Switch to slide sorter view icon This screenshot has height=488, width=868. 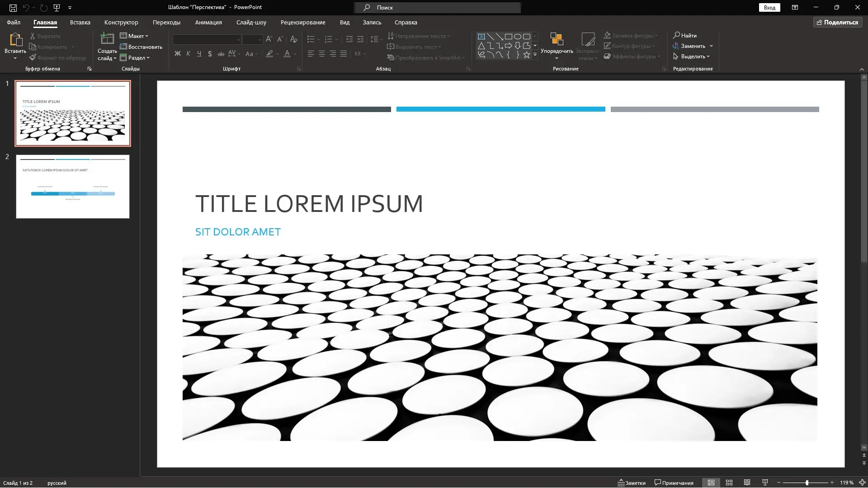[x=729, y=483]
